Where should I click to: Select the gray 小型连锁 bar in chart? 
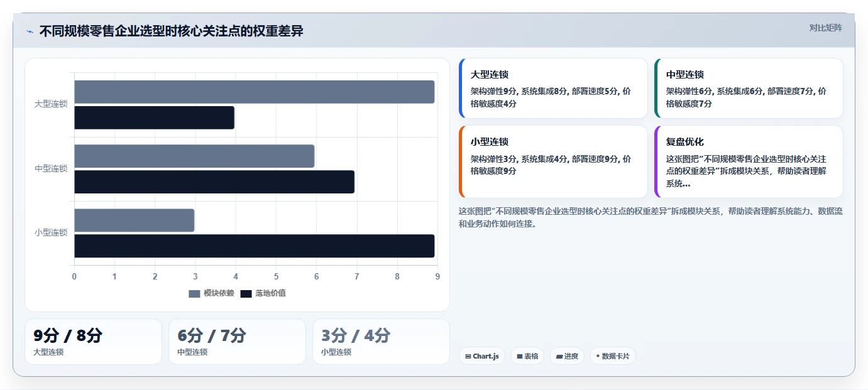coord(134,220)
